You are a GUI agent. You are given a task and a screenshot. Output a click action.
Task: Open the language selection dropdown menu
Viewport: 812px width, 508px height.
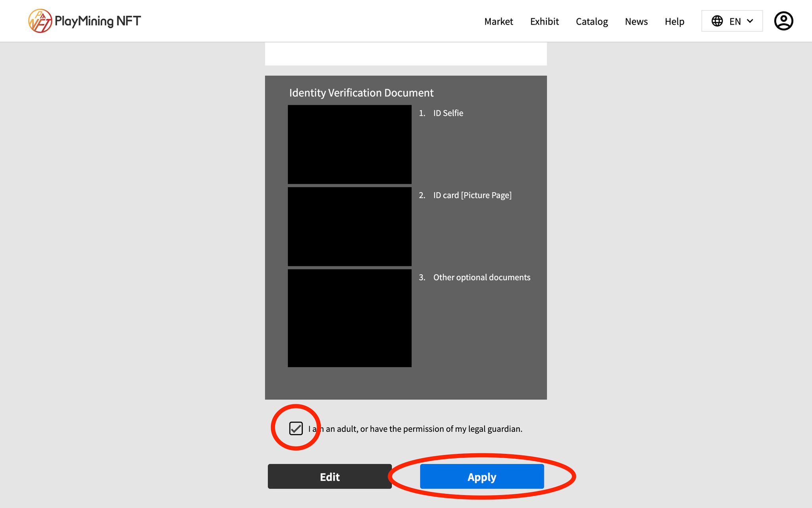click(x=732, y=21)
